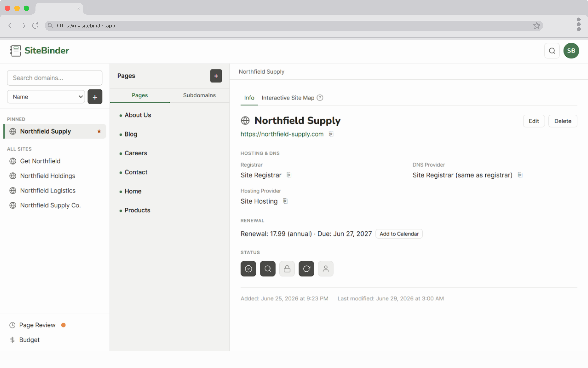Open the Products page
588x368 pixels.
click(x=137, y=210)
